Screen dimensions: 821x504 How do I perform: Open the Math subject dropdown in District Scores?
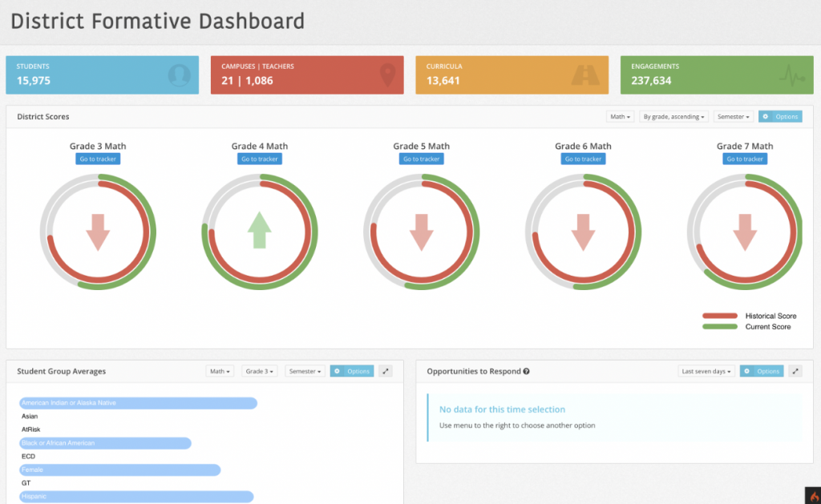(x=620, y=116)
